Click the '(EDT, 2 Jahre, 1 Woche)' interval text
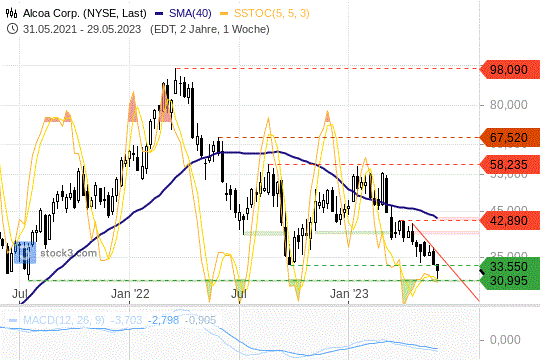Screen dimensions: 540x360 210,29
